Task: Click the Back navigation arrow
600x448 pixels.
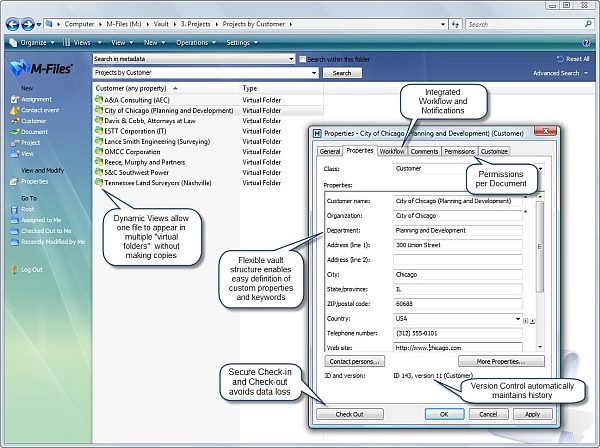Action: 13,24
